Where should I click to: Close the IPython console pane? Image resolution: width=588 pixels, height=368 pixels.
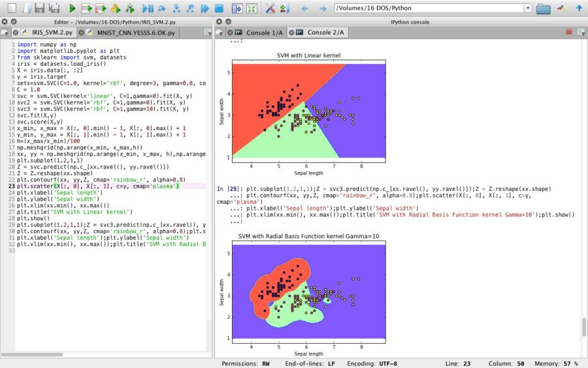tap(219, 22)
